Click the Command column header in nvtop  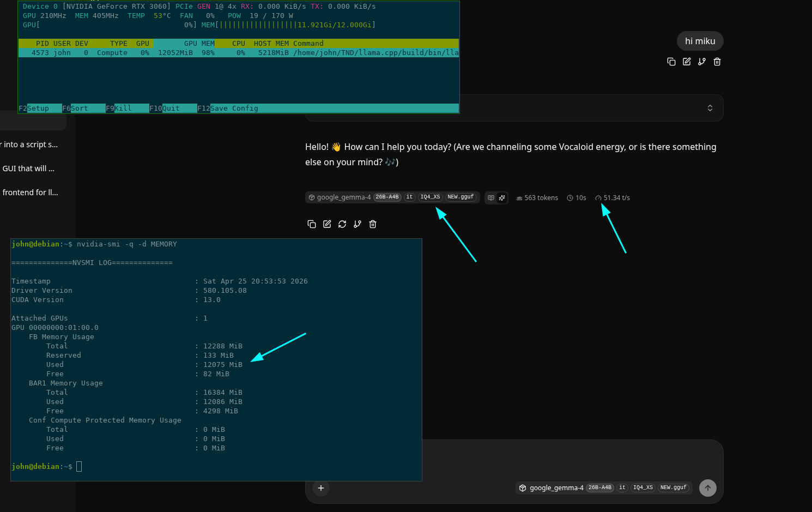pos(308,44)
